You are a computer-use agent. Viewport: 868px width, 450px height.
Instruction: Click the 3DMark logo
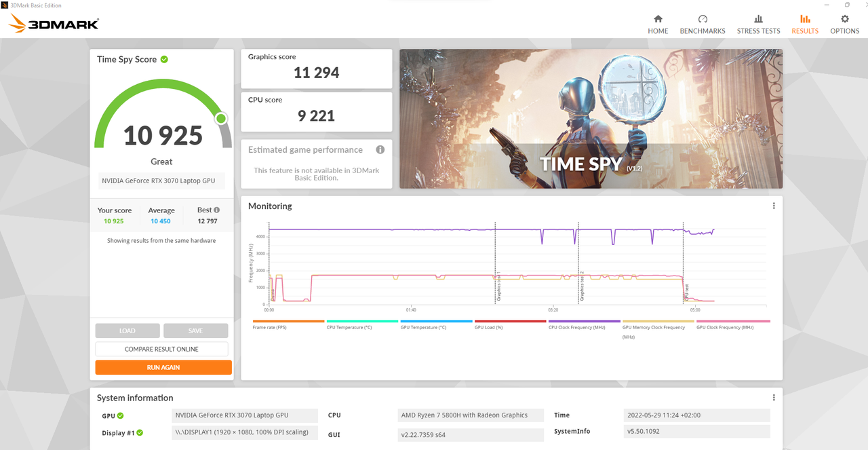(54, 24)
